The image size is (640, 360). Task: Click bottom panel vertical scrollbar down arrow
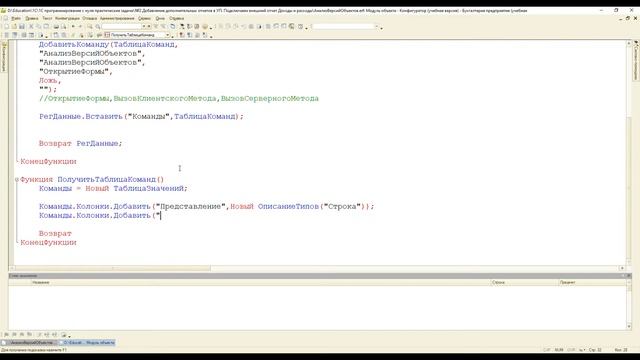(x=629, y=327)
